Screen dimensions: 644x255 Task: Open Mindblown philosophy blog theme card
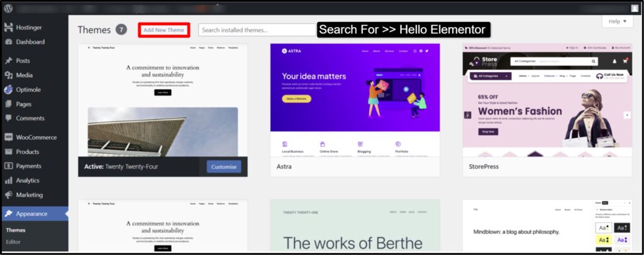pyautogui.click(x=548, y=226)
